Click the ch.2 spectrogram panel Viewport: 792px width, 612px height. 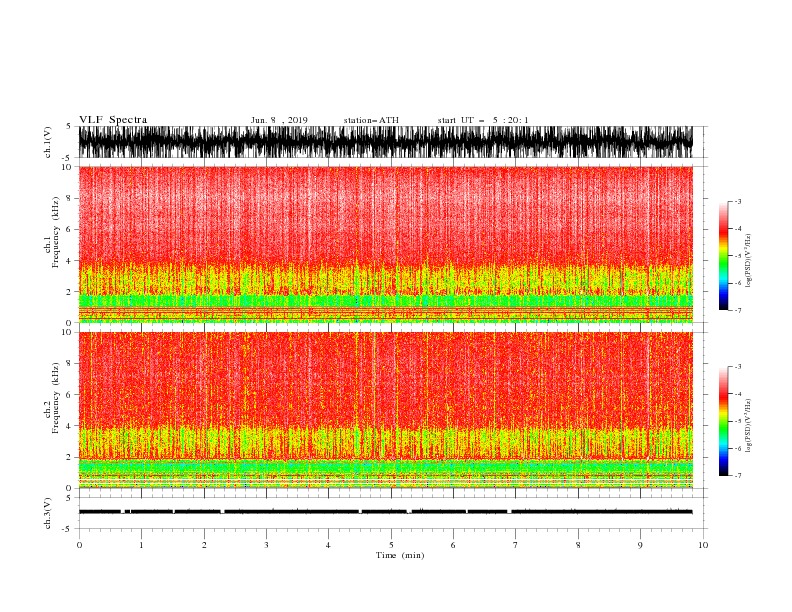tap(385, 410)
